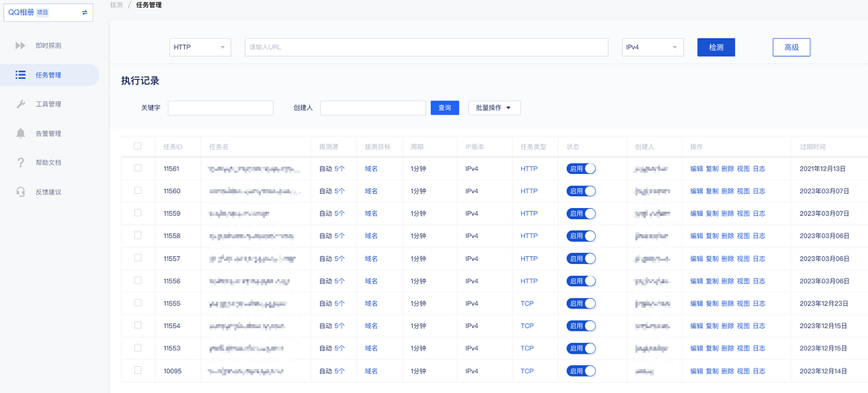Image resolution: width=868 pixels, height=393 pixels.
Task: Toggle the 启用 switch for task 11554
Action: (x=581, y=326)
